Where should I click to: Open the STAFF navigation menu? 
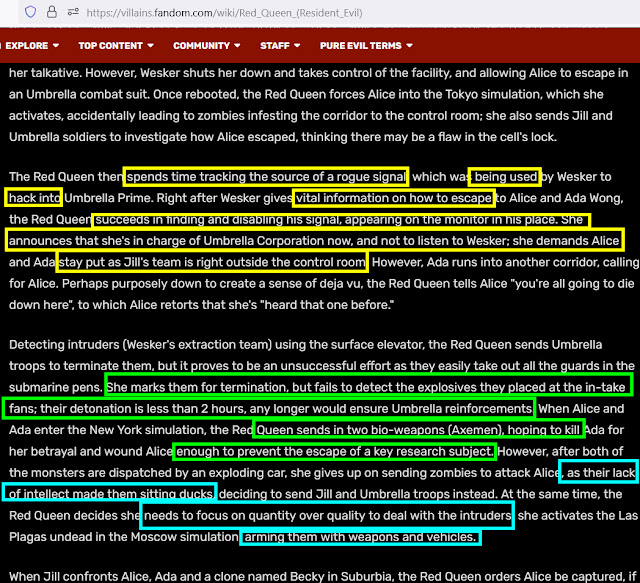[x=280, y=46]
